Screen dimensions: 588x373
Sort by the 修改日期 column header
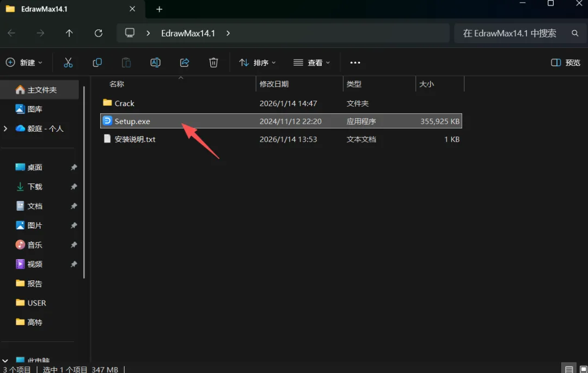point(274,84)
